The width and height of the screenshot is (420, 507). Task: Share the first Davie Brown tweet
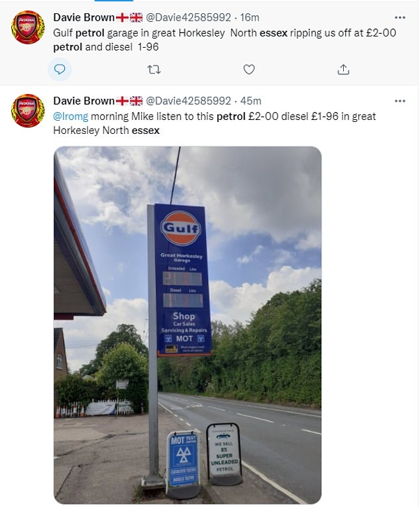pos(343,69)
